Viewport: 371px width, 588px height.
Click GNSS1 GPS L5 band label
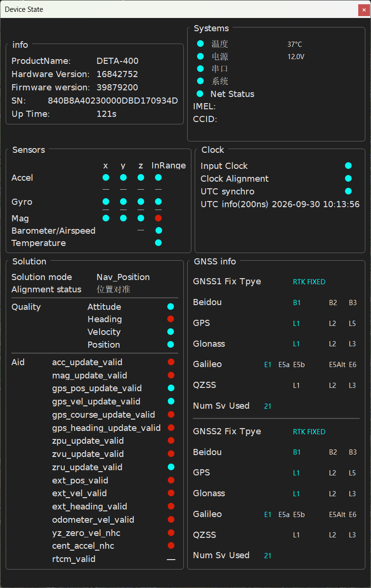(353, 324)
